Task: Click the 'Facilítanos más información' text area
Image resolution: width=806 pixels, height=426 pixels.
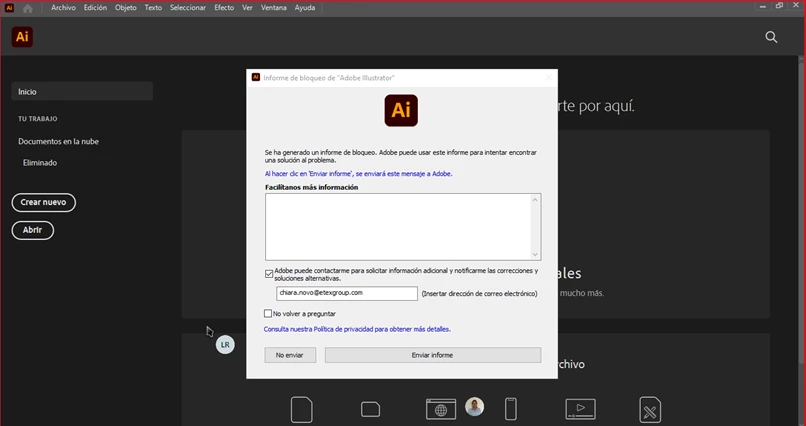Action: (x=403, y=227)
